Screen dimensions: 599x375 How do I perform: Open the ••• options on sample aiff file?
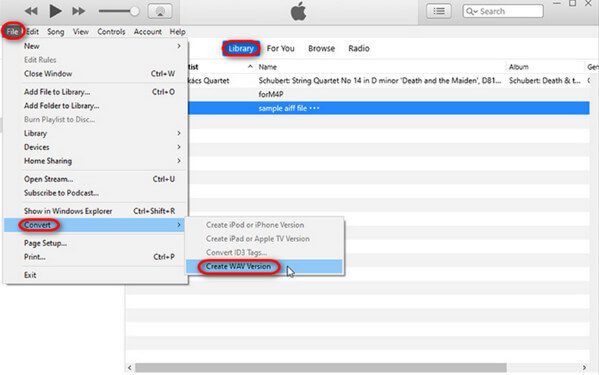(x=314, y=108)
